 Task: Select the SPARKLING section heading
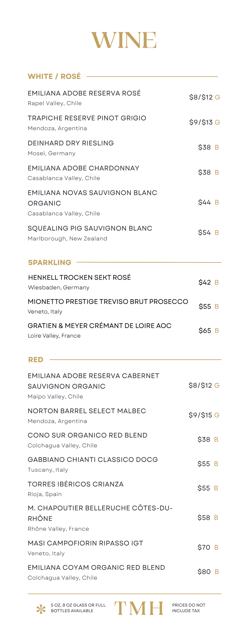(50, 262)
